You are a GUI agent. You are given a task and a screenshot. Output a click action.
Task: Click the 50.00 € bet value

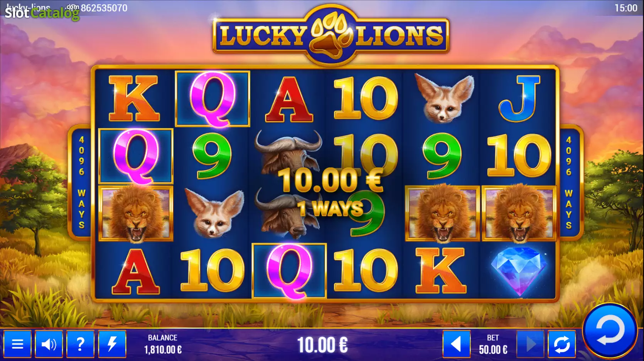493,349
